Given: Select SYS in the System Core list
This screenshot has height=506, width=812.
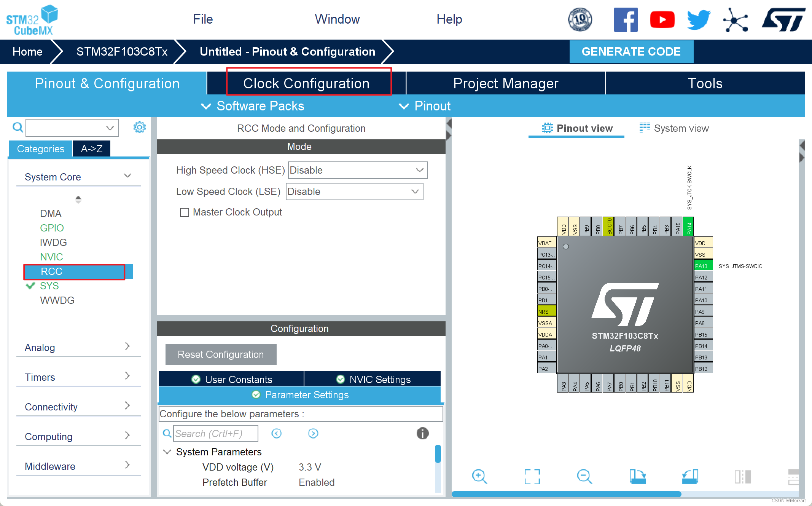Looking at the screenshot, I should coord(49,286).
